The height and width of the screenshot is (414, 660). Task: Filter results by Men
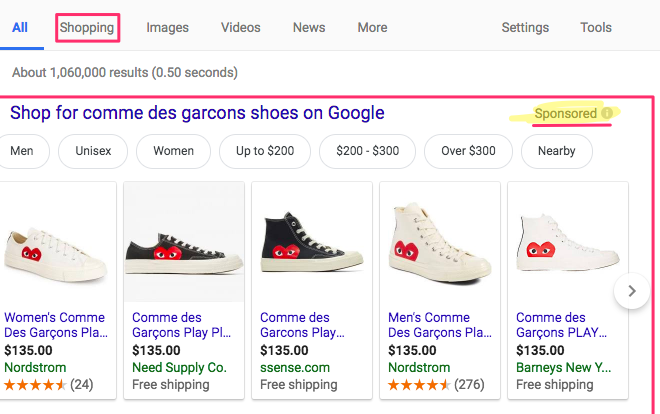22,151
